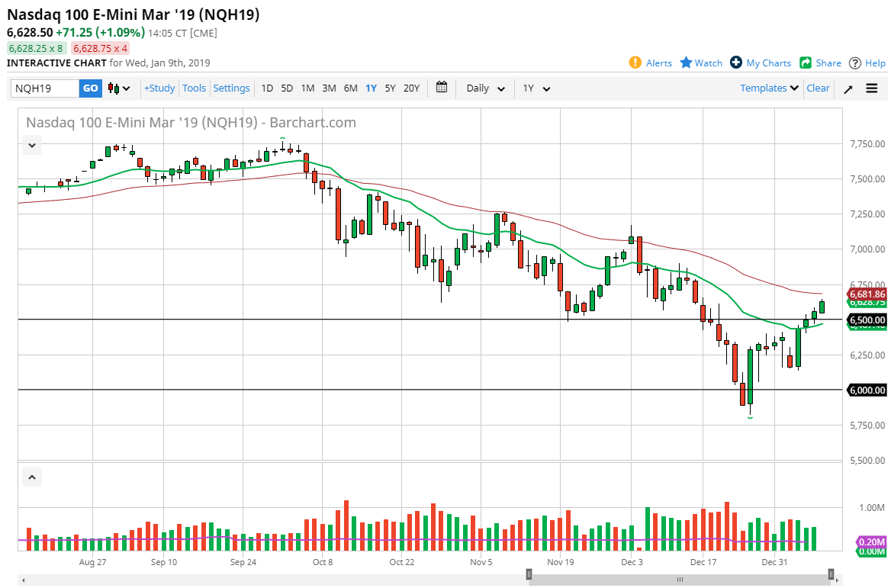The image size is (891, 588).
Task: Open the hamburger chart options menu
Action: (872, 88)
